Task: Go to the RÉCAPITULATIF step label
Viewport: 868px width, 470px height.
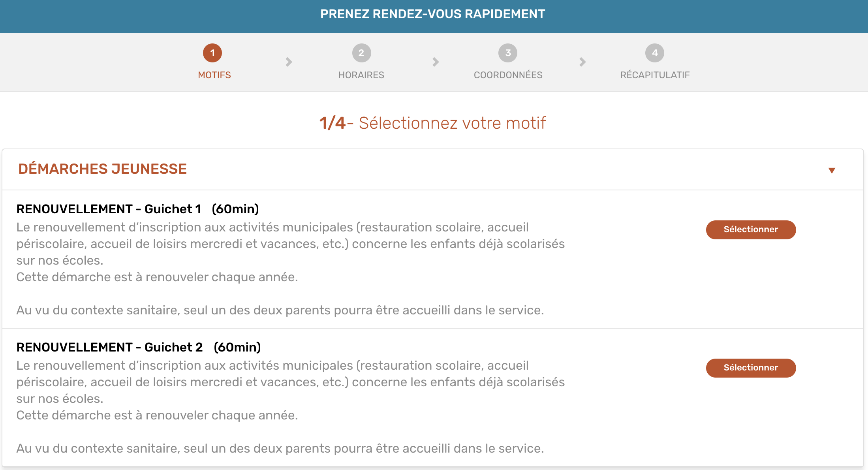Action: click(655, 75)
